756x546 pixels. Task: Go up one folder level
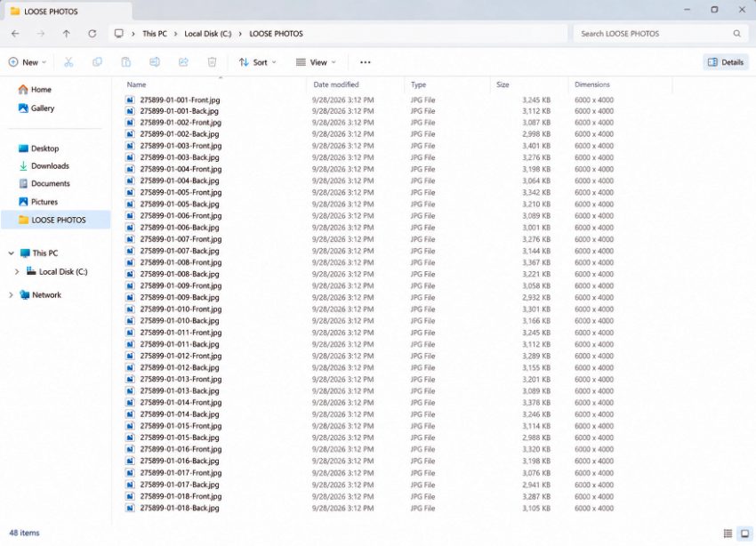(67, 34)
